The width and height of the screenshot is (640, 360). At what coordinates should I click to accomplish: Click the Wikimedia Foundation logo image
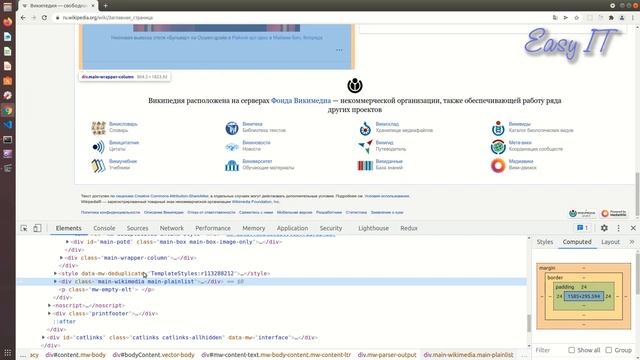(x=355, y=85)
